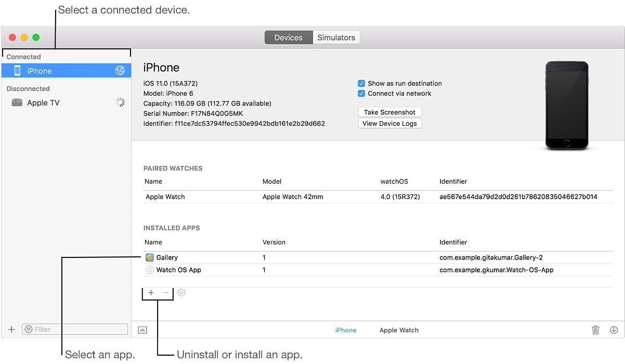Click the network globe icon beside iPhone

[120, 71]
